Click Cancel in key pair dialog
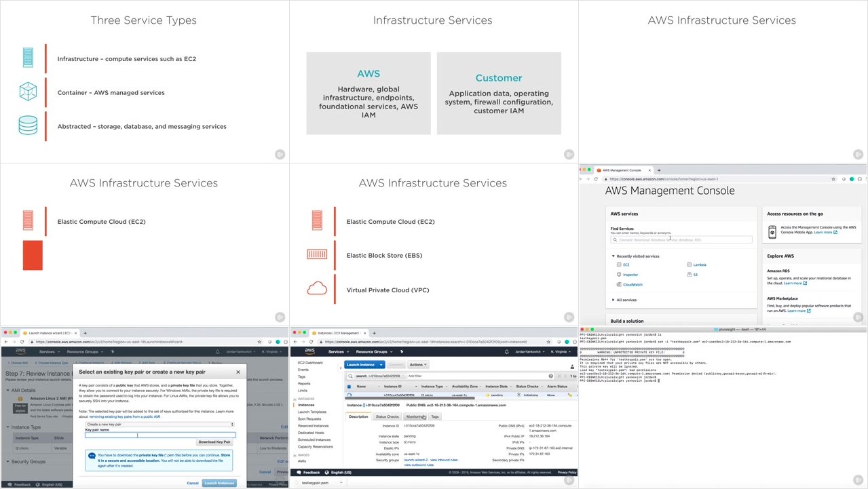Screen dimensions: 868x489 coord(193,483)
